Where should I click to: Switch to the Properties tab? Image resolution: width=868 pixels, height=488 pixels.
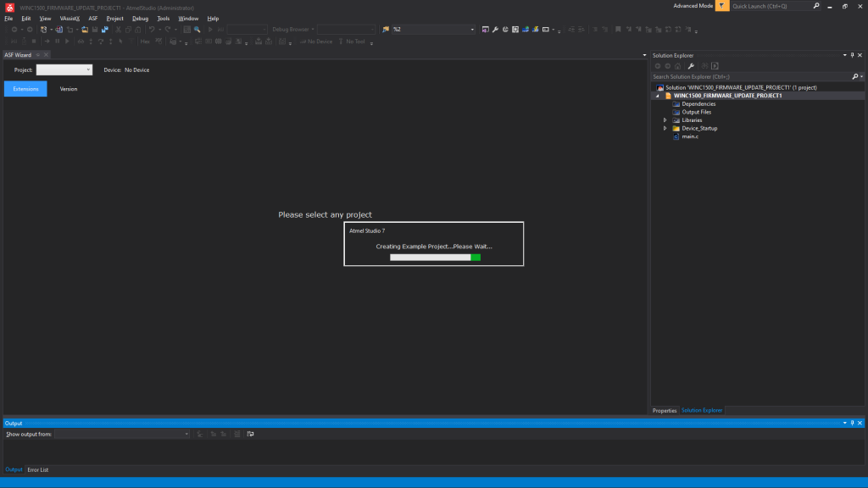pyautogui.click(x=665, y=411)
